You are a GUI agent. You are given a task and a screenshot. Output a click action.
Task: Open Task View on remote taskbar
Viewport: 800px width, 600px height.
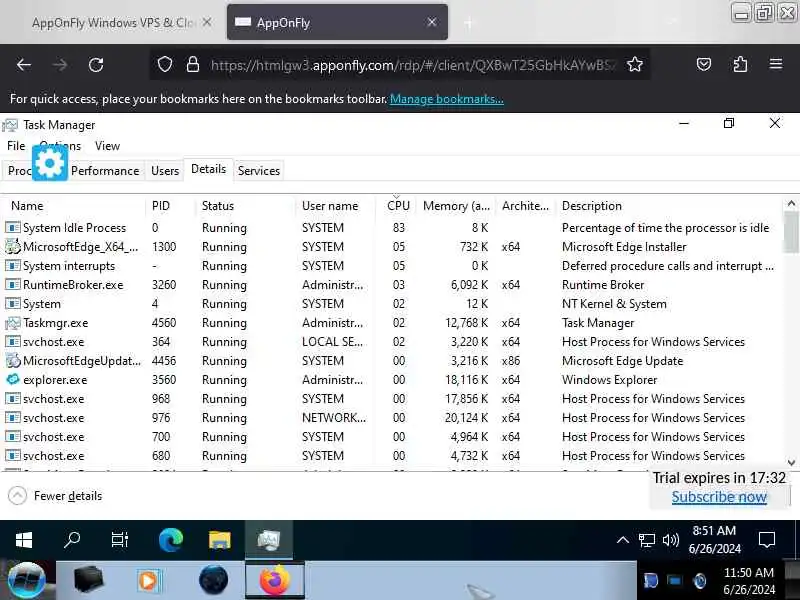click(119, 539)
